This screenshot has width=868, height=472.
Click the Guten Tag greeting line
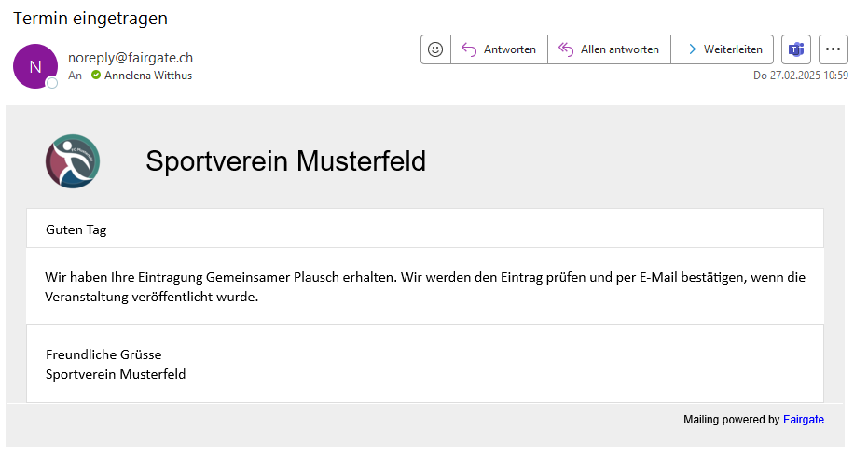pyautogui.click(x=76, y=229)
